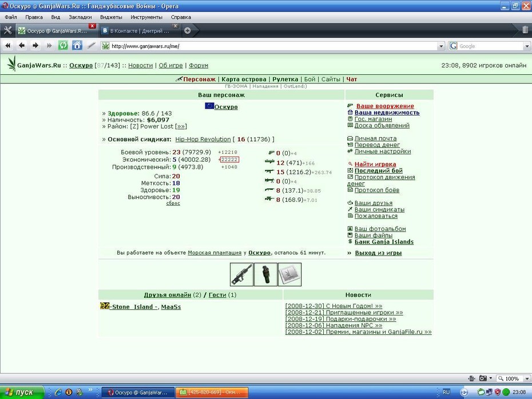Click Выход из игры link
532x399 pixels.
click(378, 253)
